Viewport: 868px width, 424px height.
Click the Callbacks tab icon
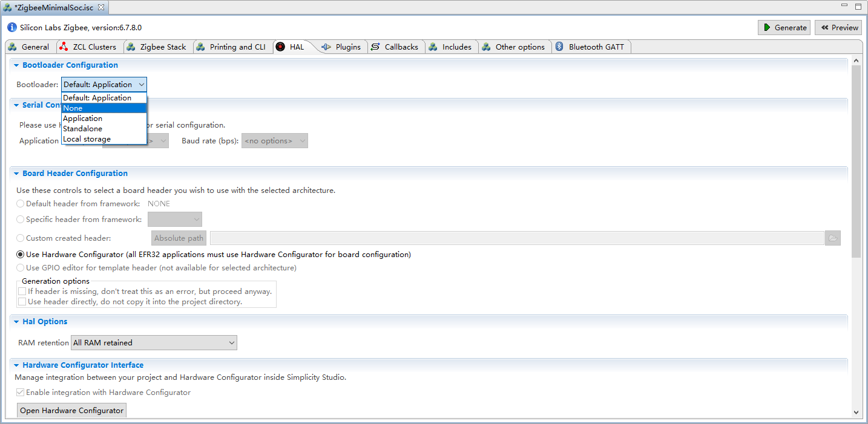pyautogui.click(x=375, y=47)
